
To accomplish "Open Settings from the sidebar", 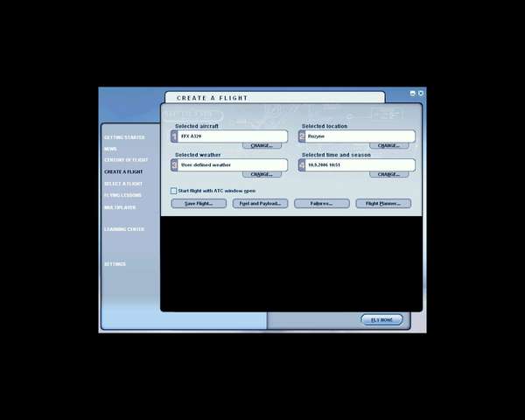I will [115, 263].
